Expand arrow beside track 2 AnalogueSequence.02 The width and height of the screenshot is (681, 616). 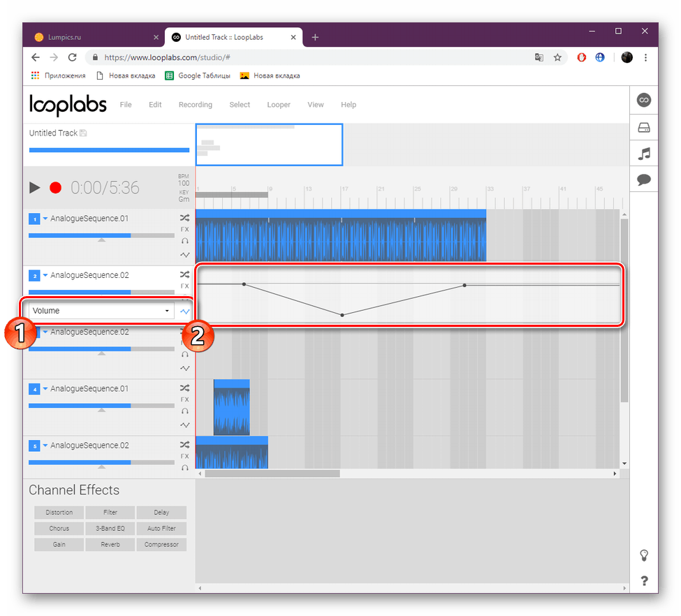pyautogui.click(x=45, y=275)
